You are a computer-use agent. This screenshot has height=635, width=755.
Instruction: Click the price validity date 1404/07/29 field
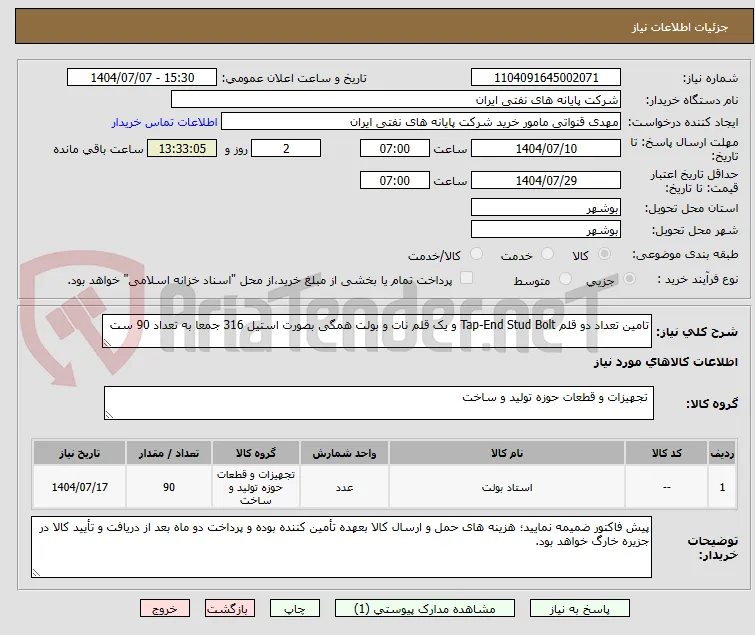point(546,181)
